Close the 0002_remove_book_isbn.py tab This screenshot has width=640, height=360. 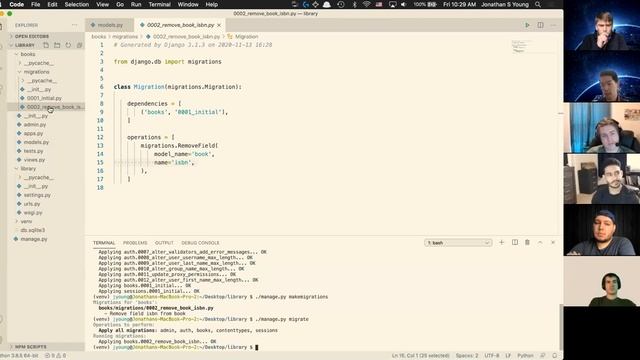[219, 25]
